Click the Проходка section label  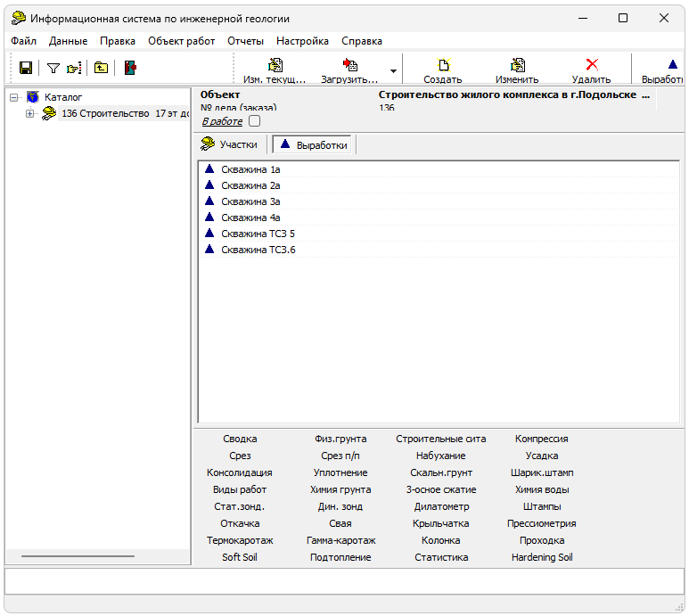(542, 540)
